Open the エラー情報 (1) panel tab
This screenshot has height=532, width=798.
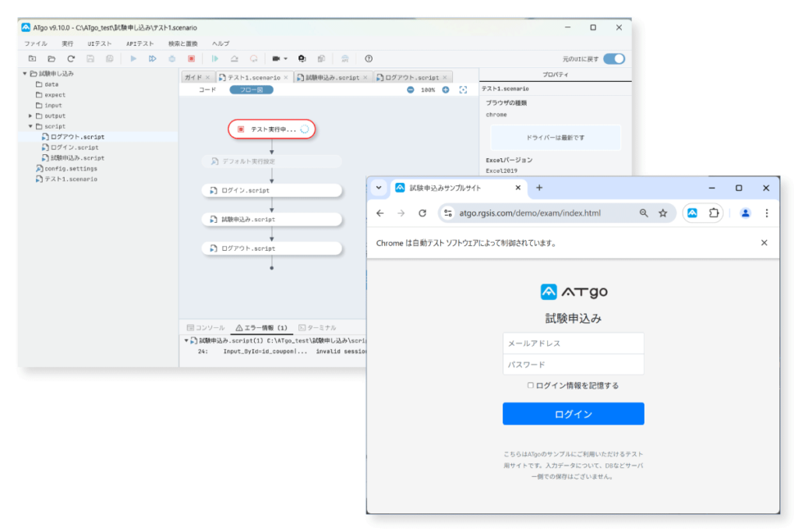tap(262, 328)
